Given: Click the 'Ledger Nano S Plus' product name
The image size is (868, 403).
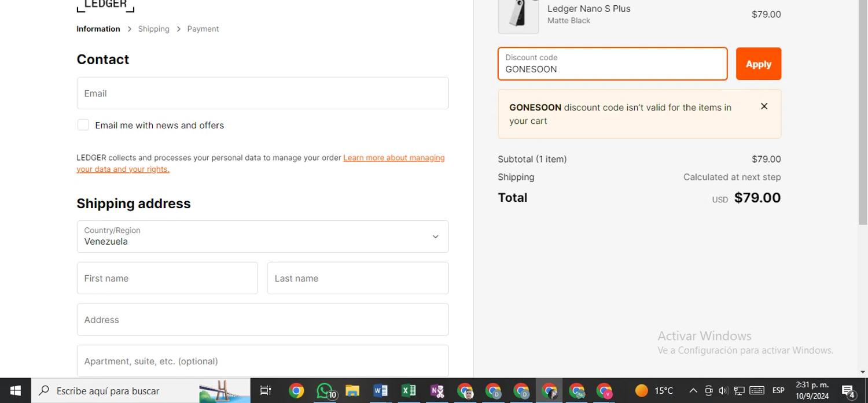Looking at the screenshot, I should coord(589,9).
